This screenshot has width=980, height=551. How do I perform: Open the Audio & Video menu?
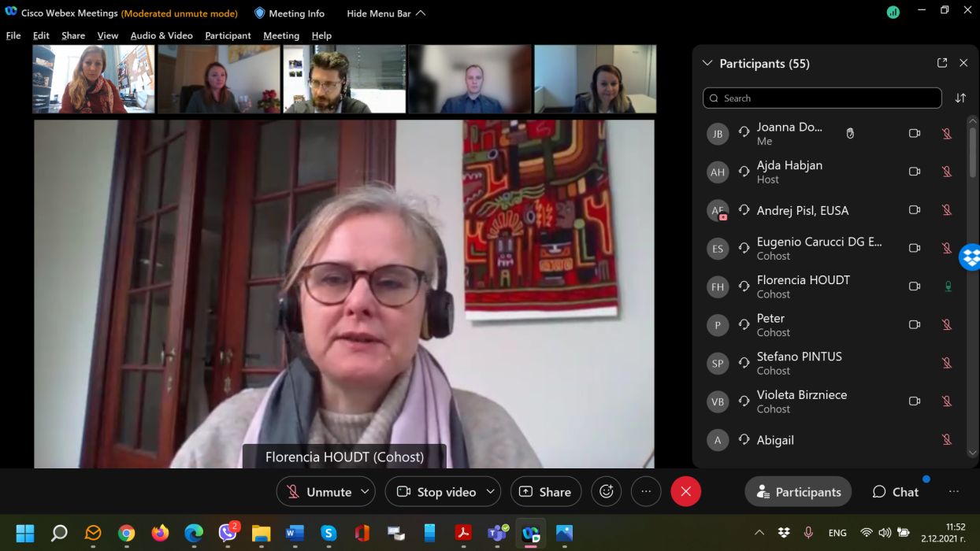[x=161, y=35]
